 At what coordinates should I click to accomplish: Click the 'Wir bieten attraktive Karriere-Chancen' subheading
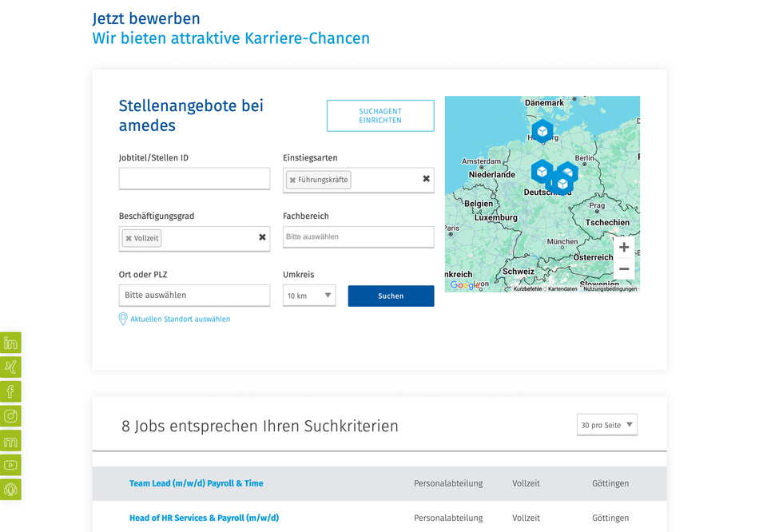point(231,38)
